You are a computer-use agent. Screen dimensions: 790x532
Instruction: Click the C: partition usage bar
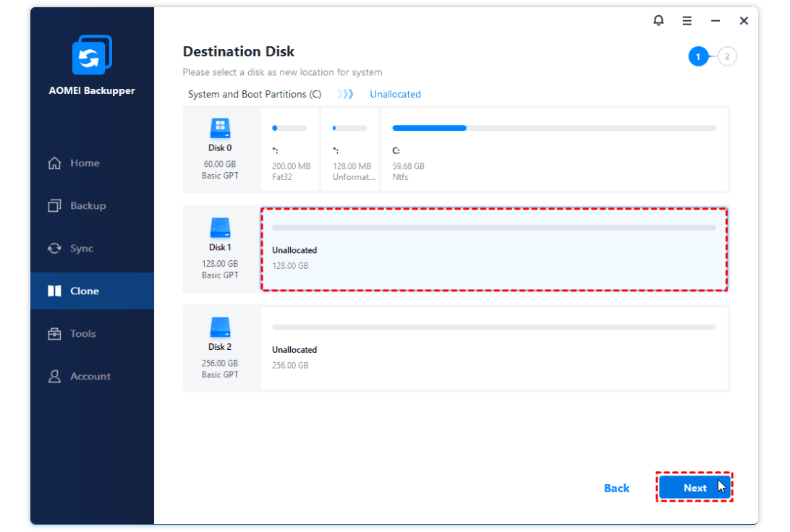[x=553, y=128]
